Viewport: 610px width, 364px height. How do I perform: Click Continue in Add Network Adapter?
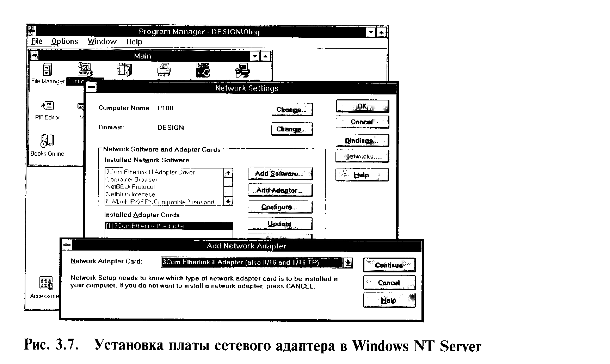[389, 265]
